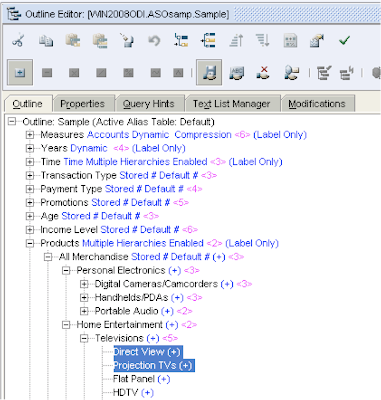The height and width of the screenshot is (400, 381).
Task: Open the Modifications tab
Action: click(317, 104)
